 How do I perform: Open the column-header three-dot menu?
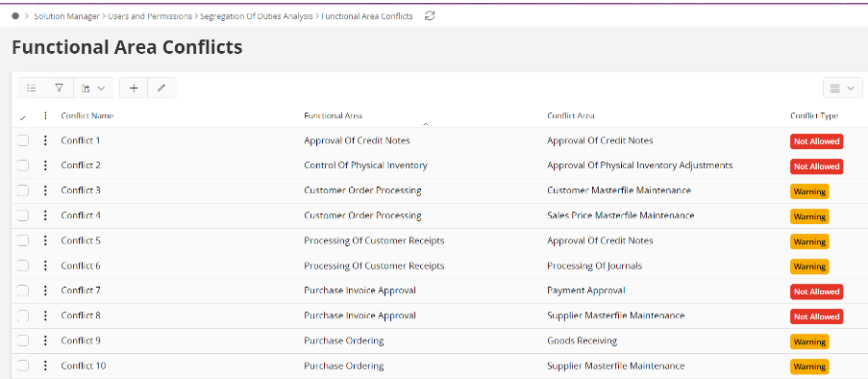[x=45, y=115]
